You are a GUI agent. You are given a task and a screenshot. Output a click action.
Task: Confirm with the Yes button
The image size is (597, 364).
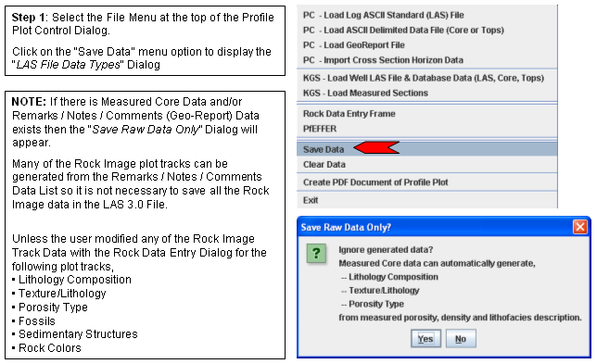pyautogui.click(x=426, y=338)
